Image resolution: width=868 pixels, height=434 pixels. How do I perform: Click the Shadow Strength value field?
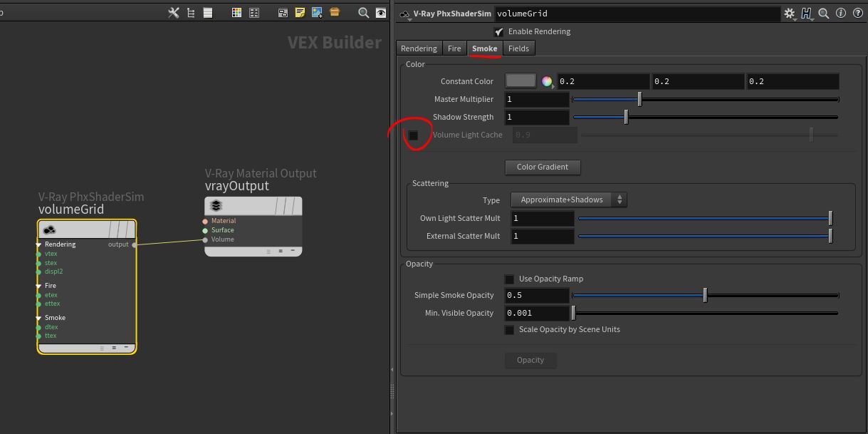537,118
